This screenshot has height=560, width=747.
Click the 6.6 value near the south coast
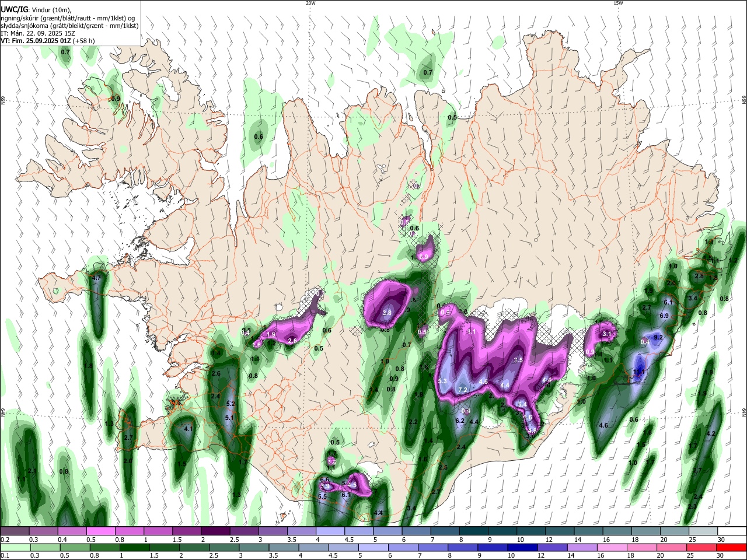pos(325,480)
